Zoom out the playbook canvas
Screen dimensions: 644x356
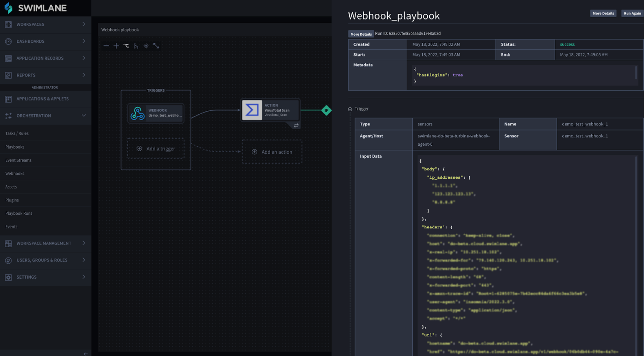[x=106, y=46]
